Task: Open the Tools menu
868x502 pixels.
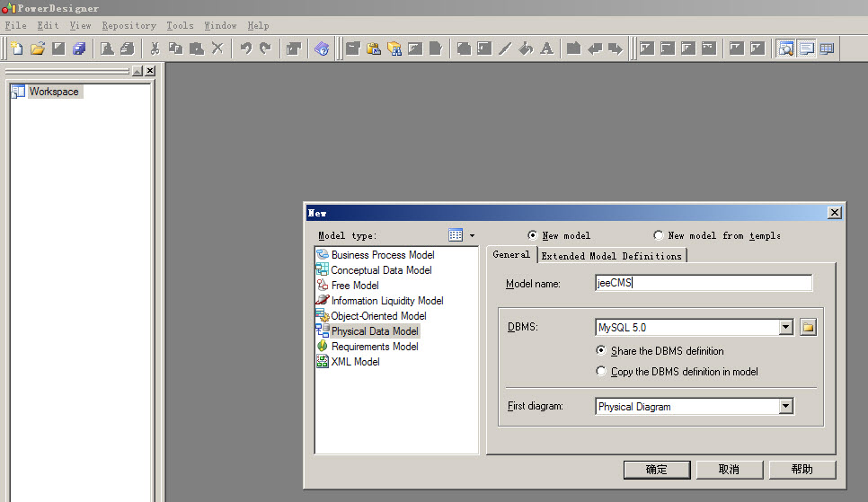Action: tap(180, 25)
